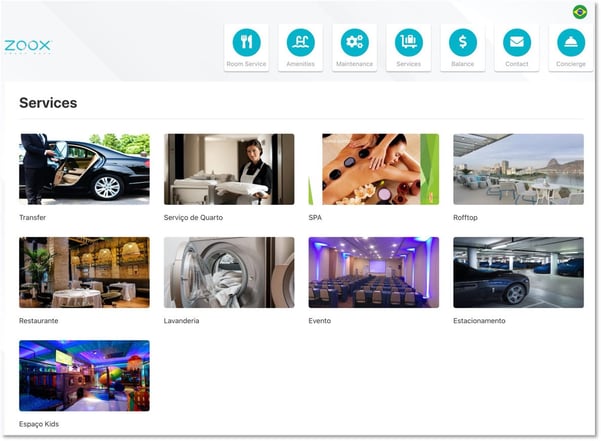Click the Lavanderia label
The height and width of the screenshot is (441, 601).
(181, 321)
